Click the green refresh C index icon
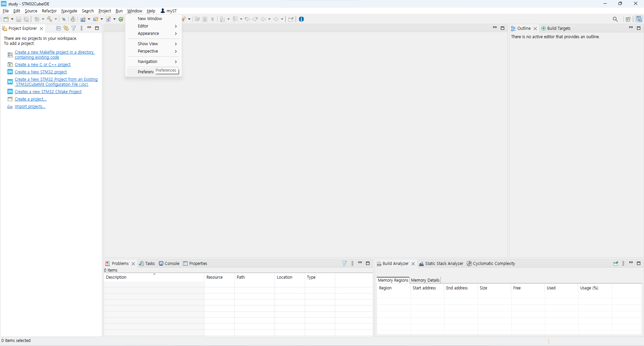The height and width of the screenshot is (346, 644). point(121,19)
